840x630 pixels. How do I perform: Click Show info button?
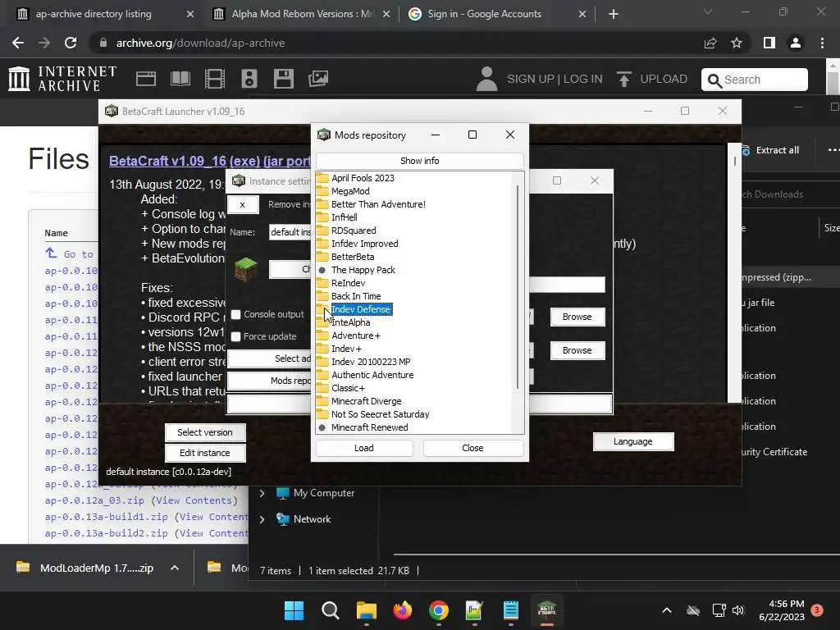tap(419, 161)
